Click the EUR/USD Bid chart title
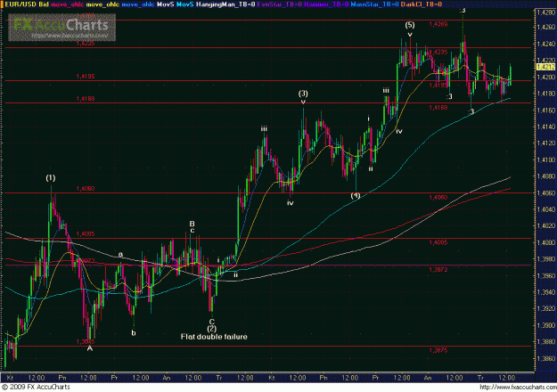The image size is (557, 392). pyautogui.click(x=26, y=4)
